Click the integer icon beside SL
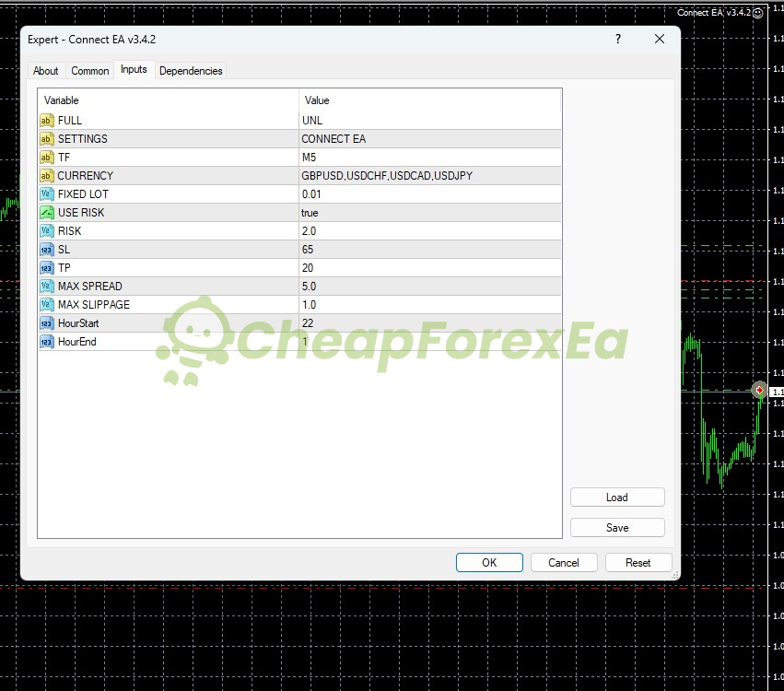784x691 pixels. coord(46,250)
